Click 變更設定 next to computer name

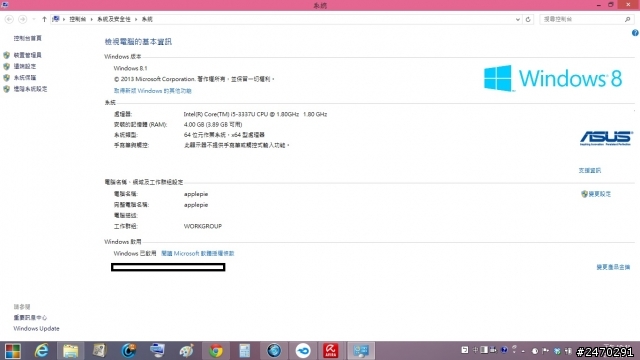(x=600, y=194)
